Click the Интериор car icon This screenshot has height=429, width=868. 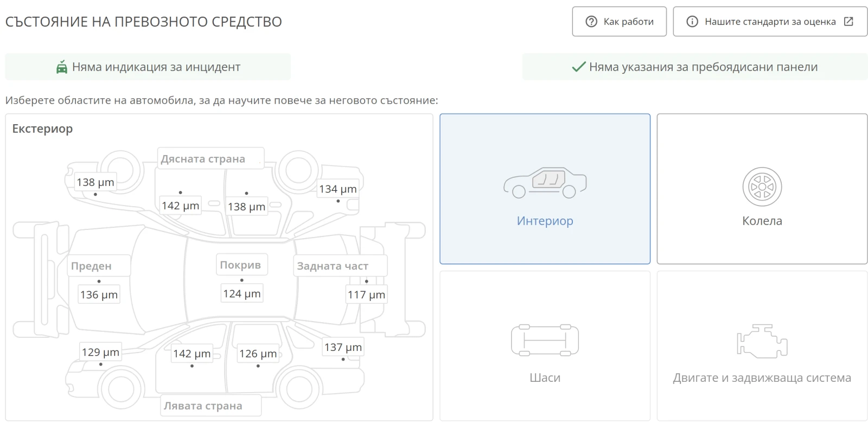tap(545, 183)
